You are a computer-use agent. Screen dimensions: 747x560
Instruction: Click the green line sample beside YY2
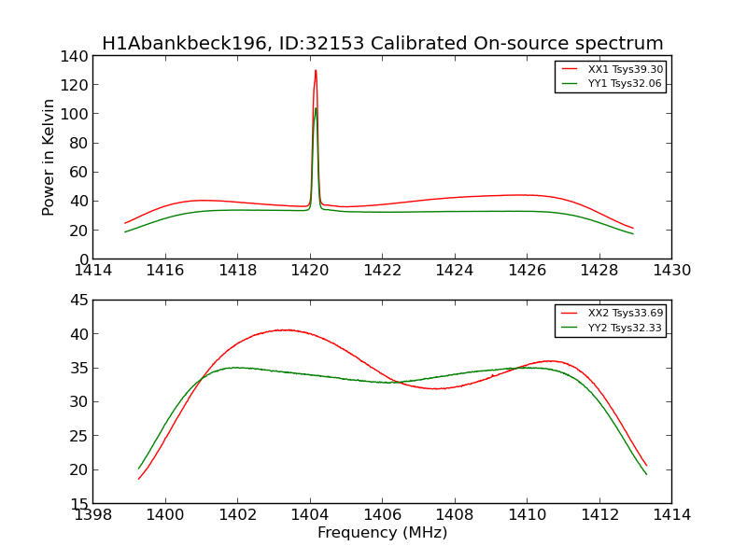tap(570, 328)
